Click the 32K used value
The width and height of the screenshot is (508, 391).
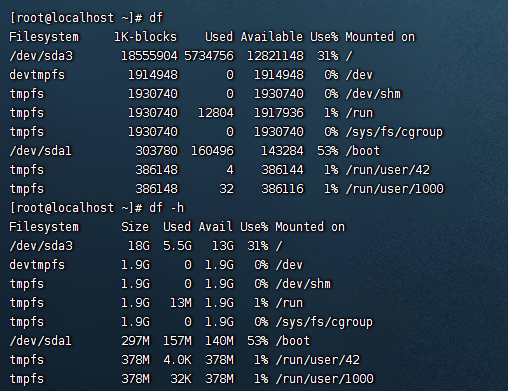click(x=181, y=379)
